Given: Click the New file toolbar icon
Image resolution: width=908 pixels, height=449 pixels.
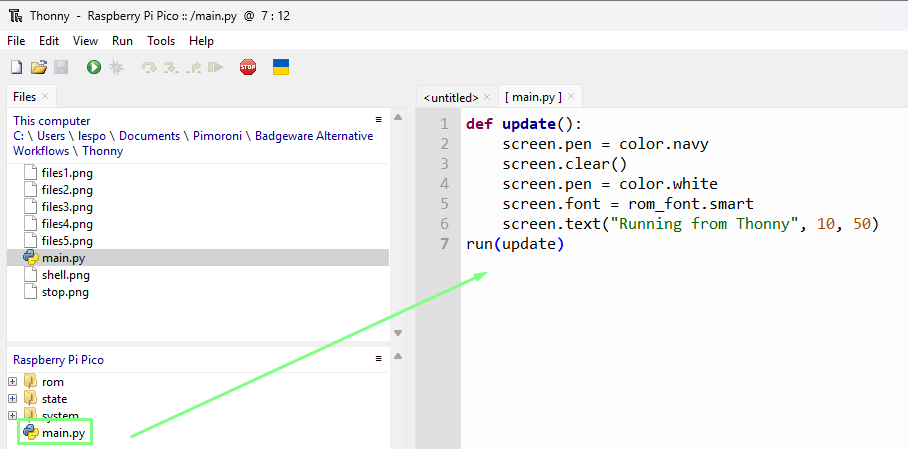Looking at the screenshot, I should [x=17, y=67].
